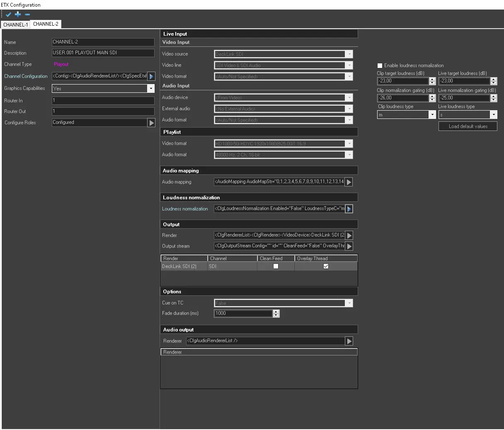This screenshot has width=504, height=430.
Task: Expand Live loudness type dropdown
Action: tap(493, 115)
